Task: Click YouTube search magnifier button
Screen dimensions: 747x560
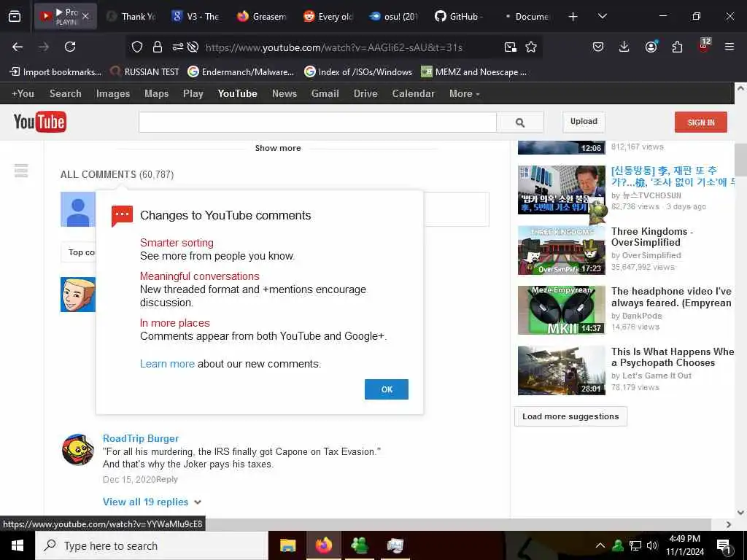Action: [x=520, y=122]
